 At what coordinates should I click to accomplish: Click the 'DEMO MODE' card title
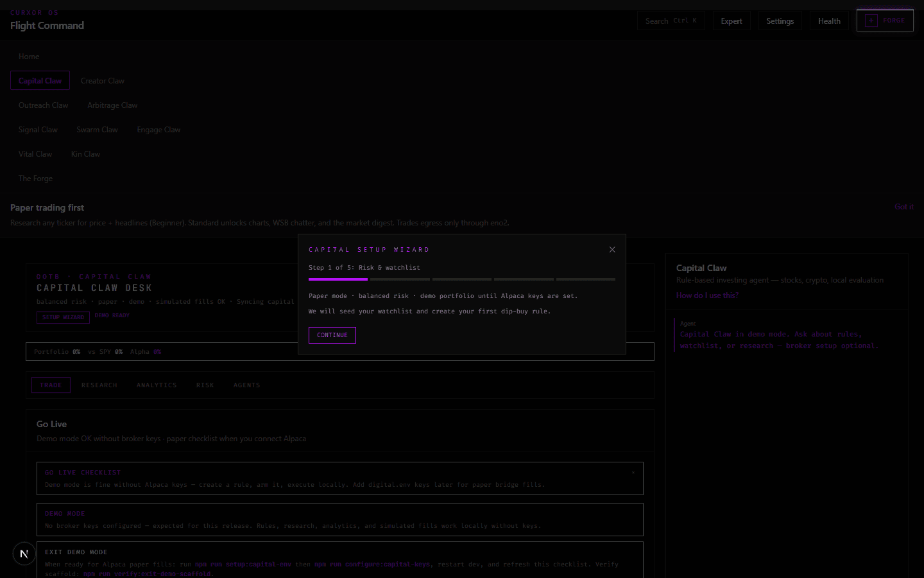pyautogui.click(x=65, y=514)
